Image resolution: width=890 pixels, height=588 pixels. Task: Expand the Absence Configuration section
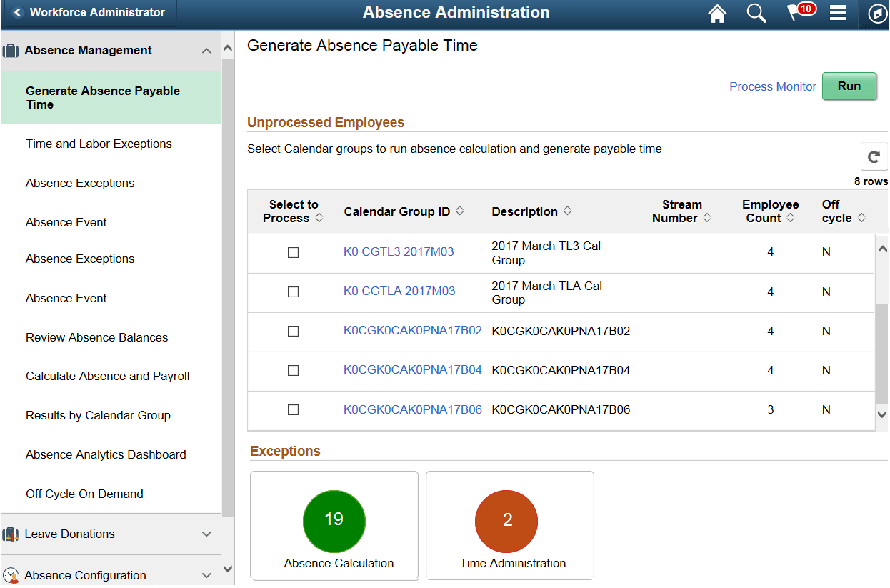tap(206, 575)
